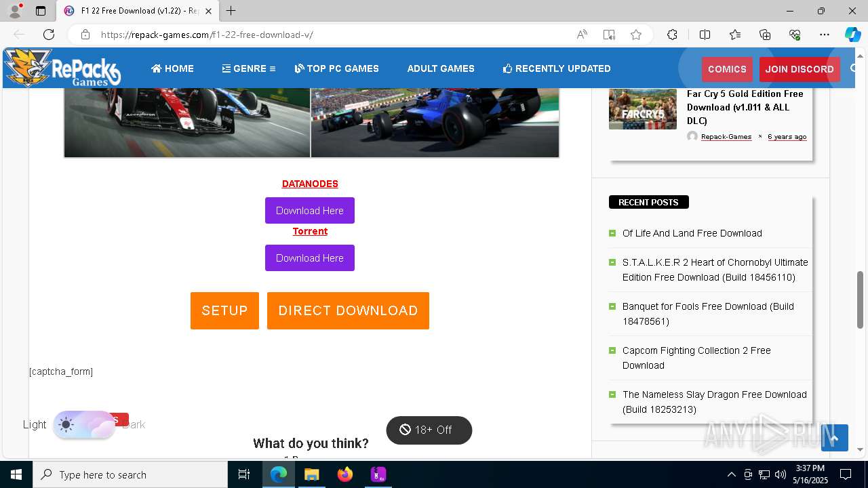Click the back navigation arrow
The height and width of the screenshot is (488, 868).
(x=19, y=35)
